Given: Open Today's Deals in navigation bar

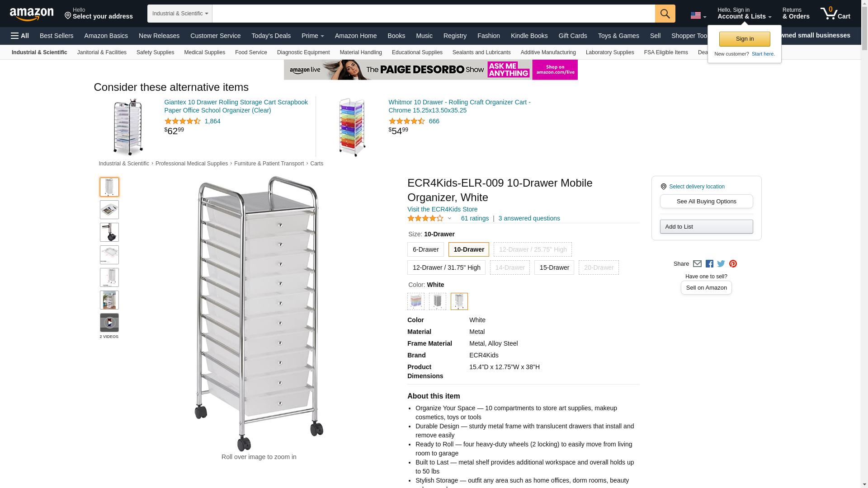Looking at the screenshot, I should pyautogui.click(x=271, y=36).
